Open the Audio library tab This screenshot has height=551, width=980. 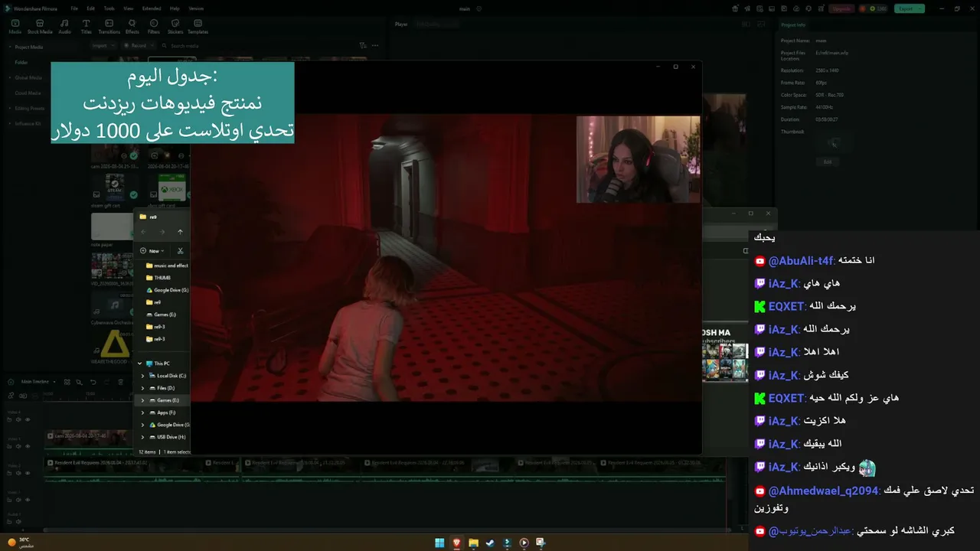(64, 27)
